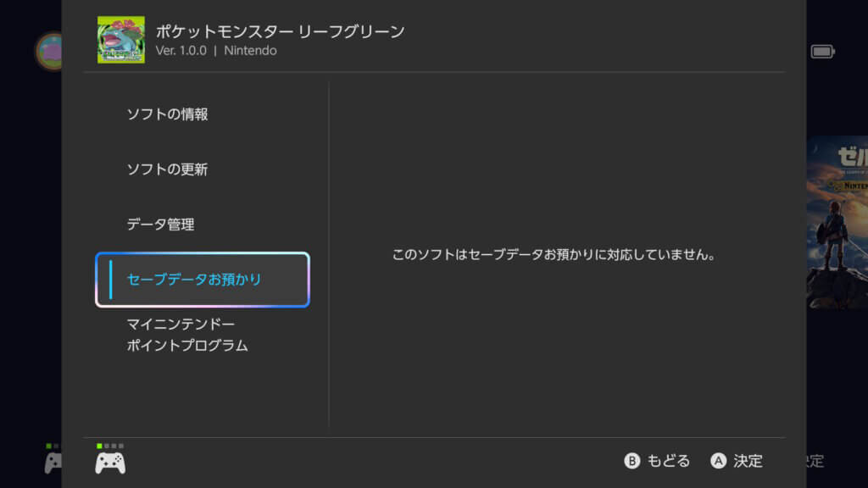The width and height of the screenshot is (868, 488).
Task: Click the player indicator dots above the footer controller
Action: point(110,446)
